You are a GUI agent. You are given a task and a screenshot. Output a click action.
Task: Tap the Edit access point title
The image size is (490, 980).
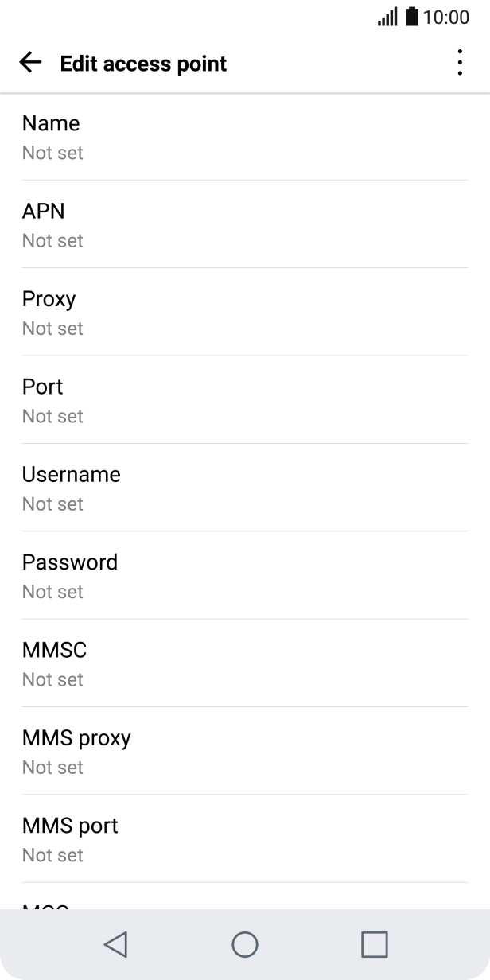tap(143, 64)
